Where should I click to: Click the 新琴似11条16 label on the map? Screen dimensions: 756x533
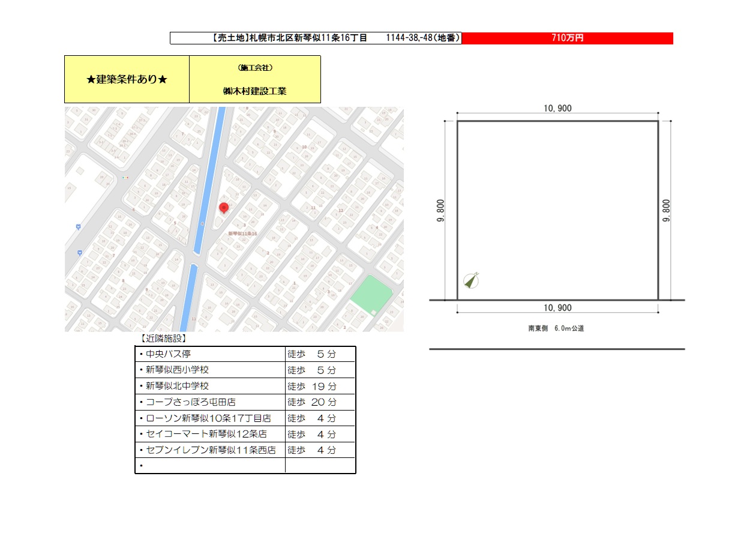point(242,233)
